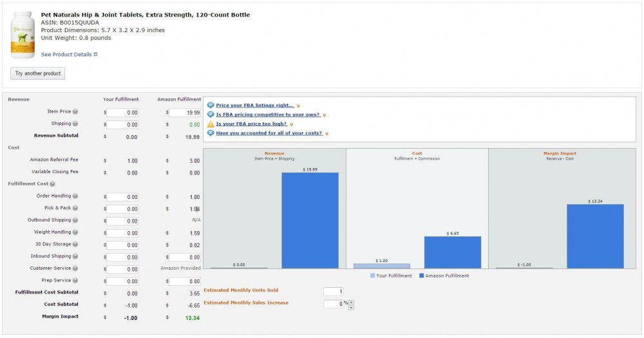
Task: Click the Your Fulfillment legend swatch
Action: [372, 276]
